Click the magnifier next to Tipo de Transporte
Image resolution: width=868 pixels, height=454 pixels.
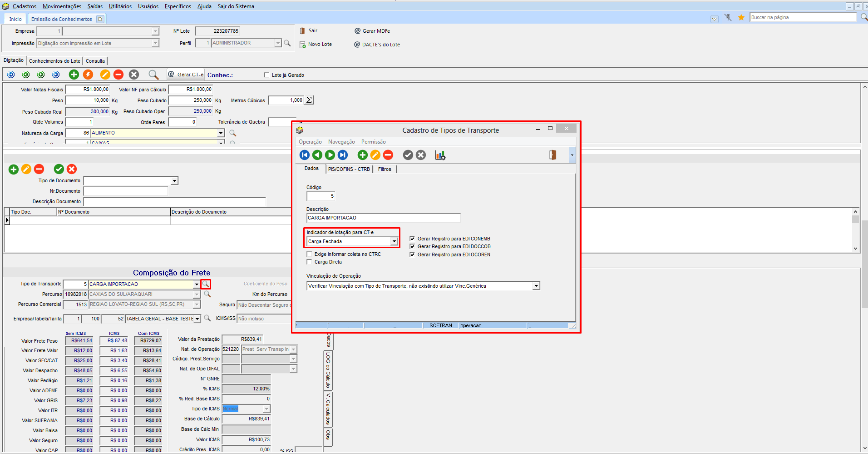click(x=206, y=284)
